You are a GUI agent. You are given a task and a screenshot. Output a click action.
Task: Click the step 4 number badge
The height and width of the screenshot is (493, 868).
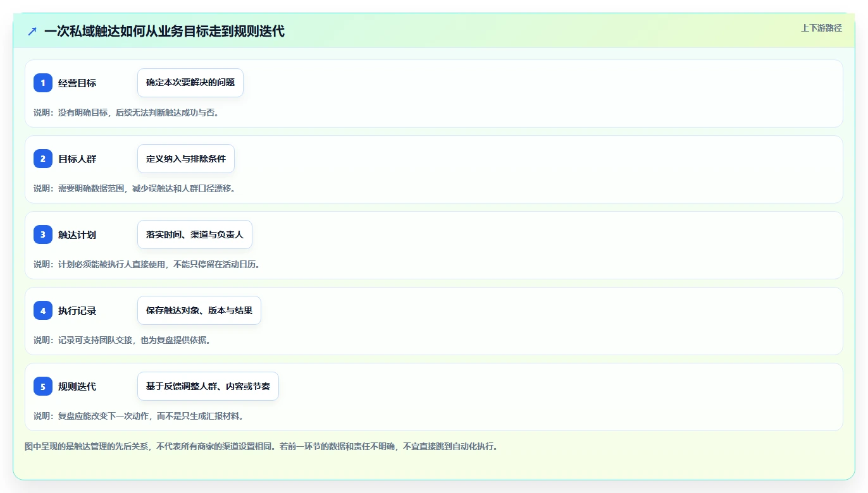click(x=43, y=310)
